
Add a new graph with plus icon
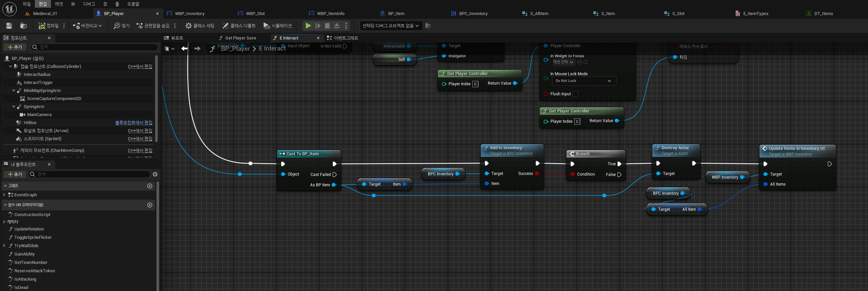150,186
